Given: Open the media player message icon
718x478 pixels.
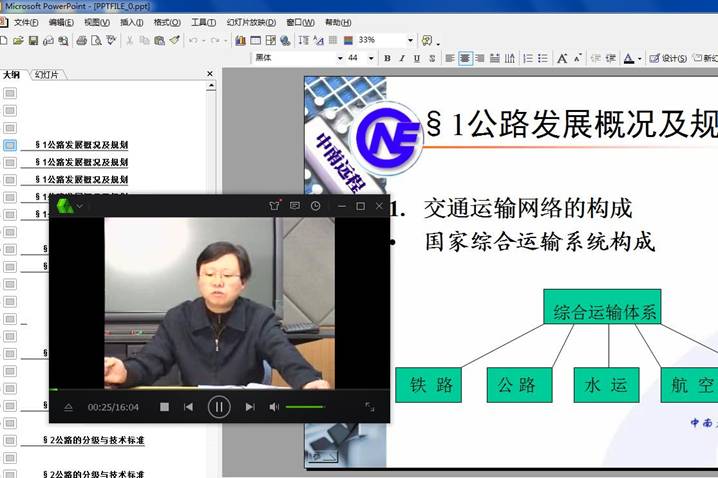Looking at the screenshot, I should point(295,206).
